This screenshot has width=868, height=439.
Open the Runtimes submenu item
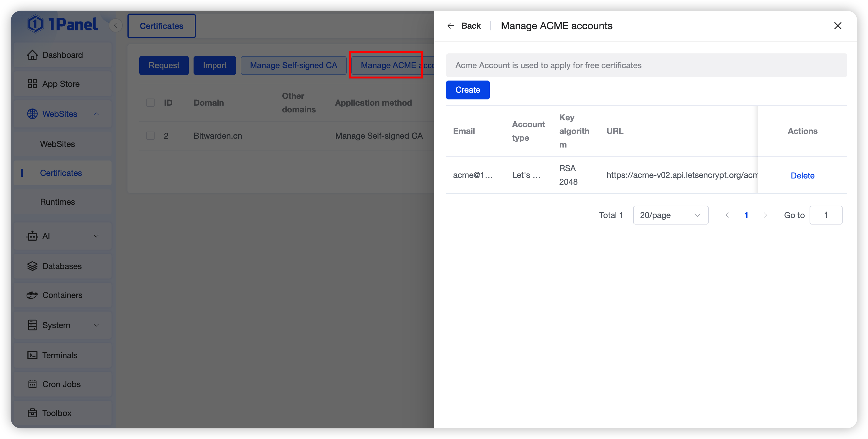click(x=57, y=202)
